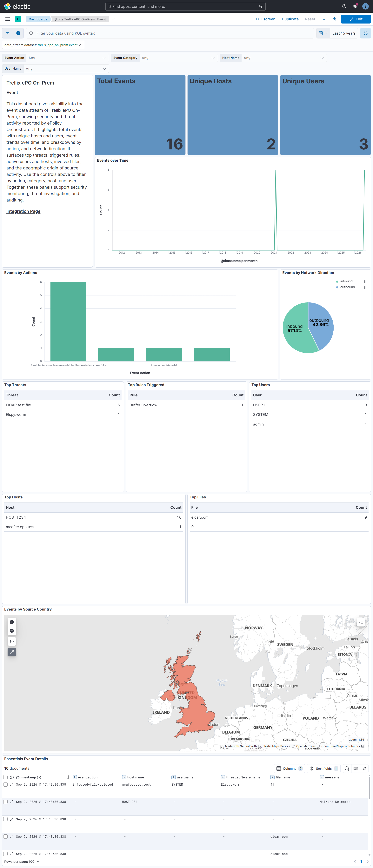Click the sort arrow on the @timestamp column

click(x=68, y=777)
